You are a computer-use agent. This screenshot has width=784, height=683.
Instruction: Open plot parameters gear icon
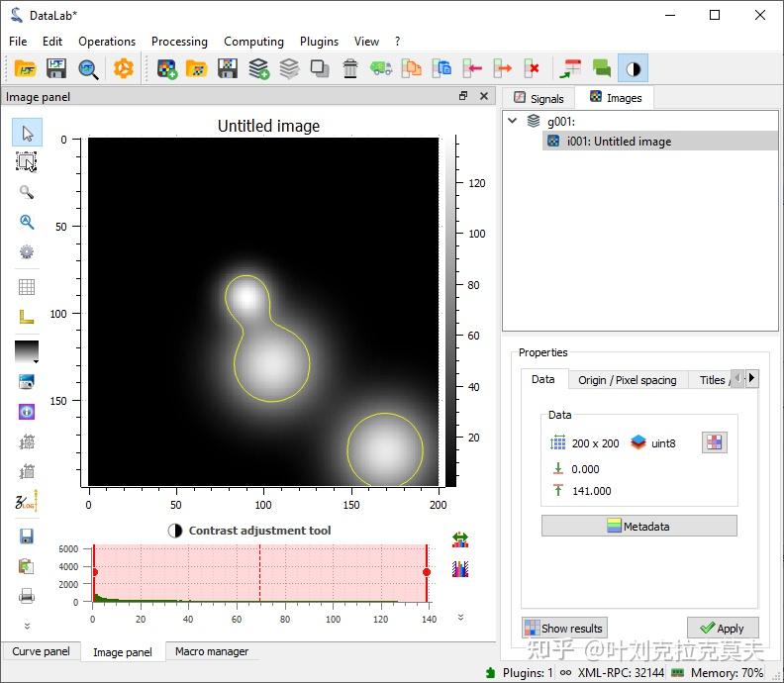(x=27, y=251)
